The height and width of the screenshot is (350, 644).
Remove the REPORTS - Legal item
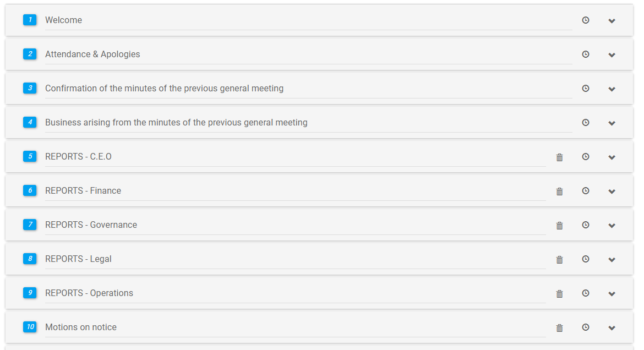560,260
